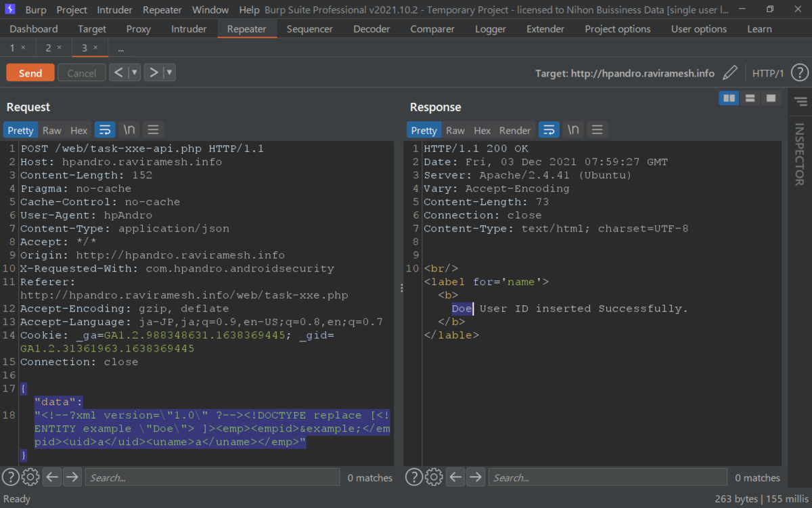This screenshot has height=508, width=812.
Task: Open back history dropdown arrow
Action: point(135,72)
